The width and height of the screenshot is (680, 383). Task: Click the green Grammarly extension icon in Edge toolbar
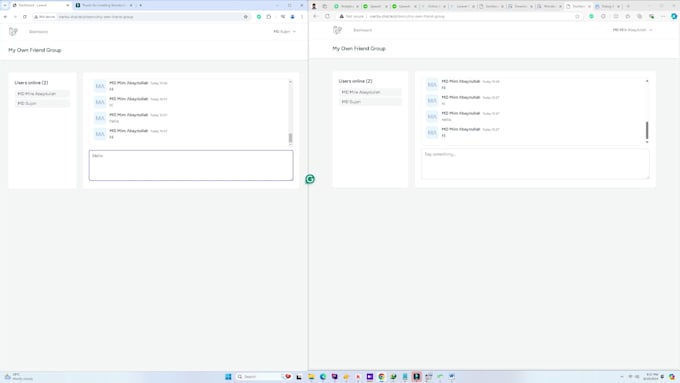(x=591, y=16)
